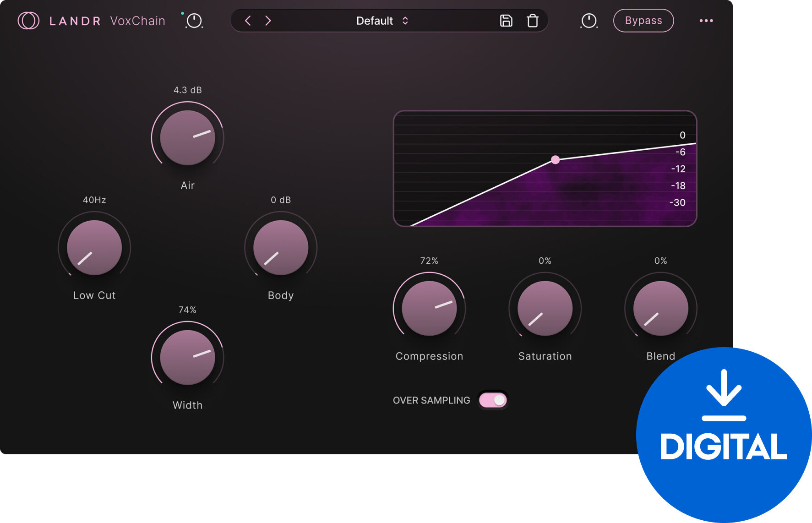
Task: Click the timer icon left of Bypass
Action: tap(589, 21)
